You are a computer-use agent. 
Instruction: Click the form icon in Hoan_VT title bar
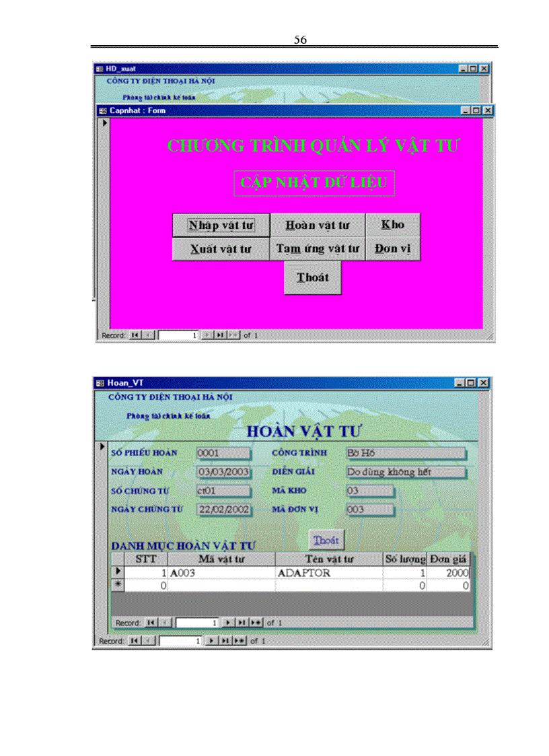(x=102, y=382)
